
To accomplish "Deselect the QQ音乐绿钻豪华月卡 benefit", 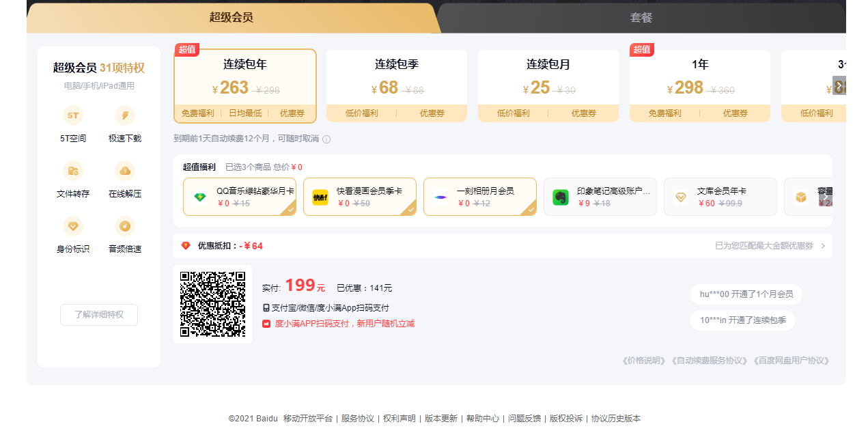I will (239, 196).
